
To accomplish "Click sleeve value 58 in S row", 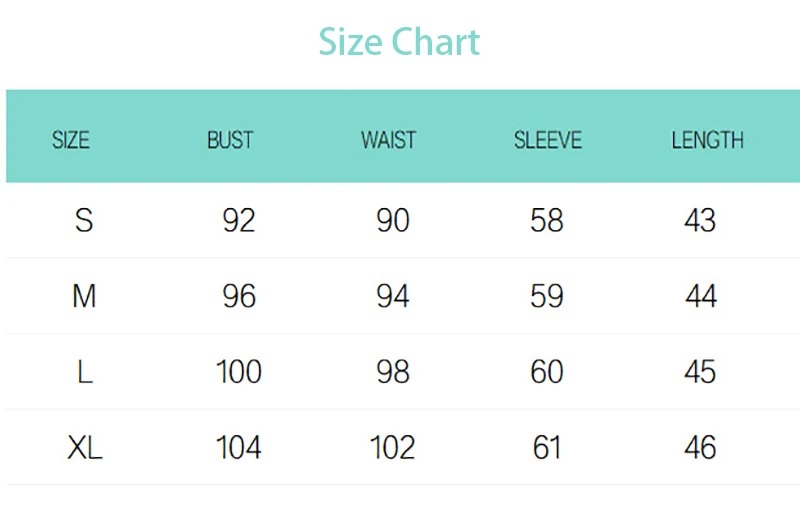I will pyautogui.click(x=547, y=220).
